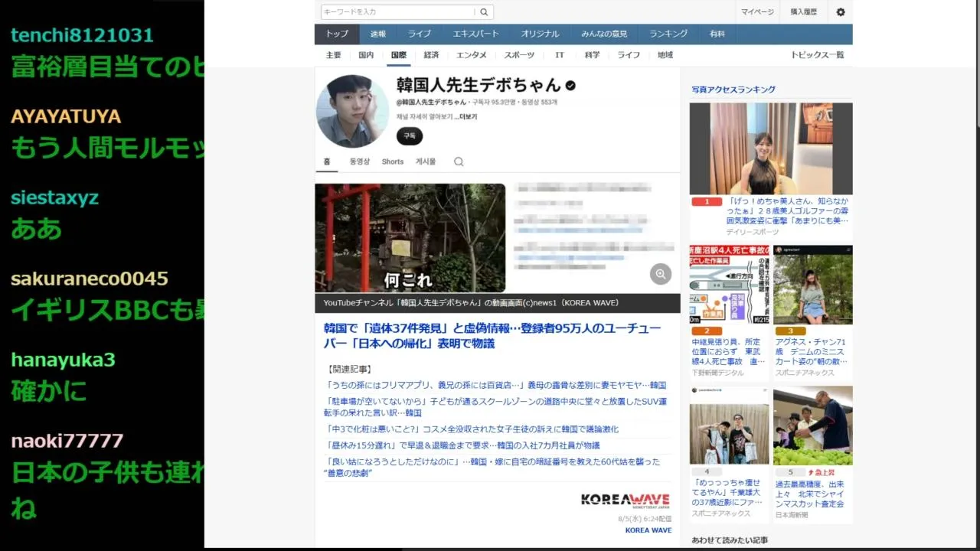
Task: Open 購入履歴 link
Action: click(803, 12)
